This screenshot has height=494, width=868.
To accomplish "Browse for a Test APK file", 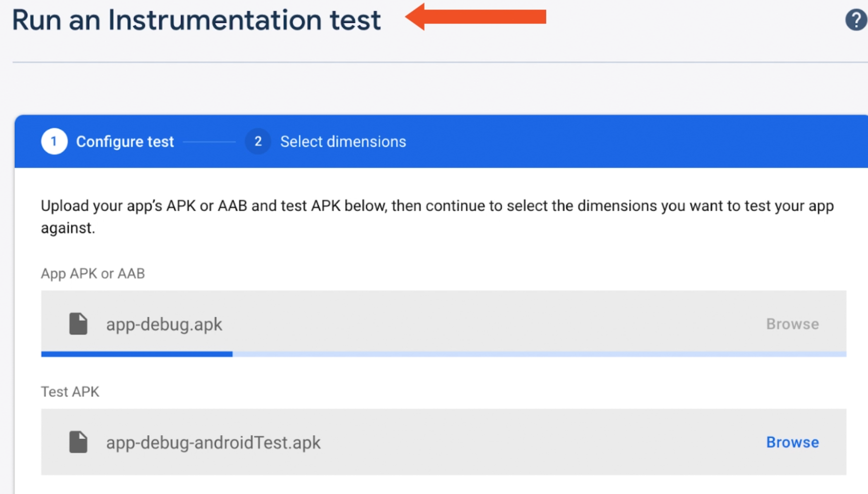I will (x=792, y=442).
